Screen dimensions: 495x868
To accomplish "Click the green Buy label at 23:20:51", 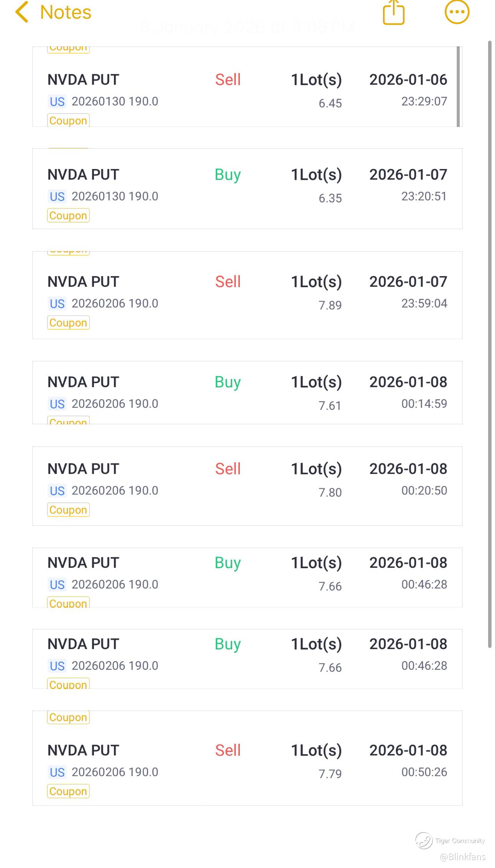I will click(x=228, y=175).
